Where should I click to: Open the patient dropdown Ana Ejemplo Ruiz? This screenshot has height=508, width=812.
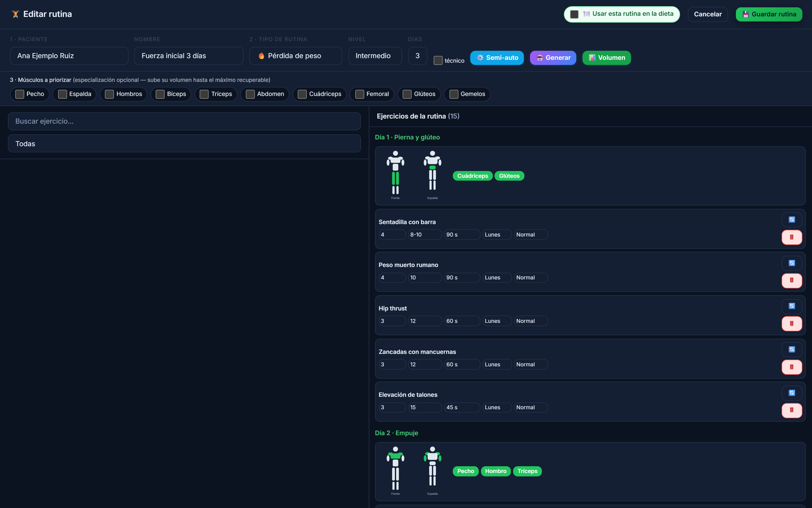pos(69,56)
